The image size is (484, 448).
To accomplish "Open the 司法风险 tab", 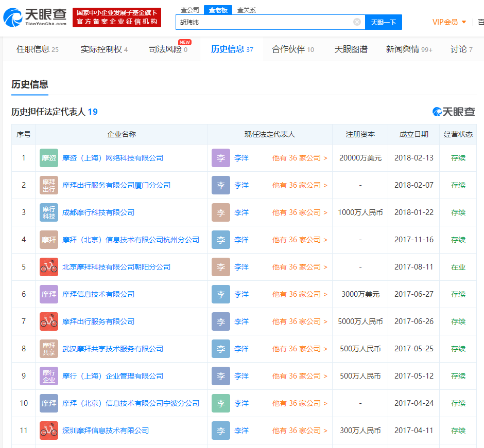I will pyautogui.click(x=168, y=49).
